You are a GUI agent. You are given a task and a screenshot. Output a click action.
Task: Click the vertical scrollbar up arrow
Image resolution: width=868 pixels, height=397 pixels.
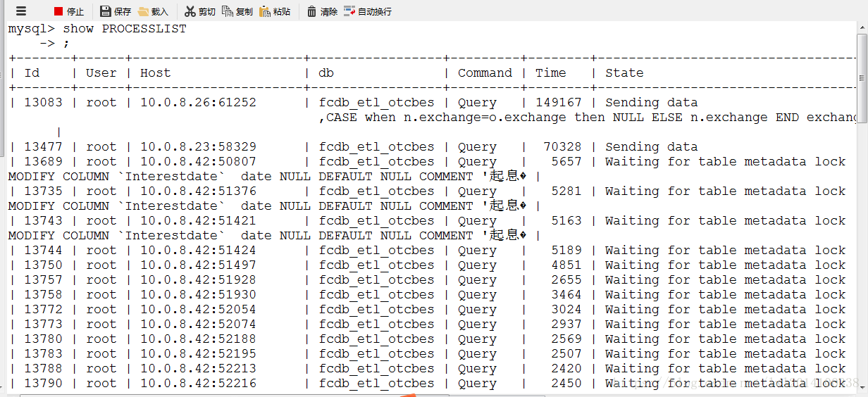(x=862, y=28)
